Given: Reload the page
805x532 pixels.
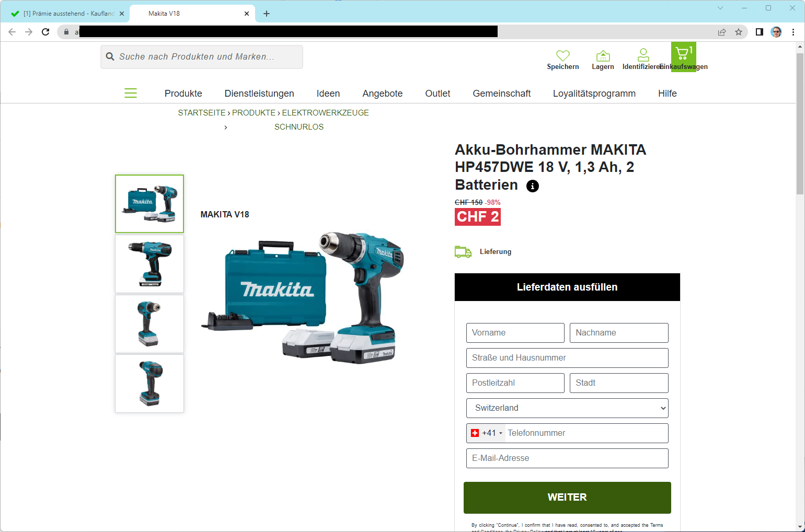Looking at the screenshot, I should [x=45, y=32].
